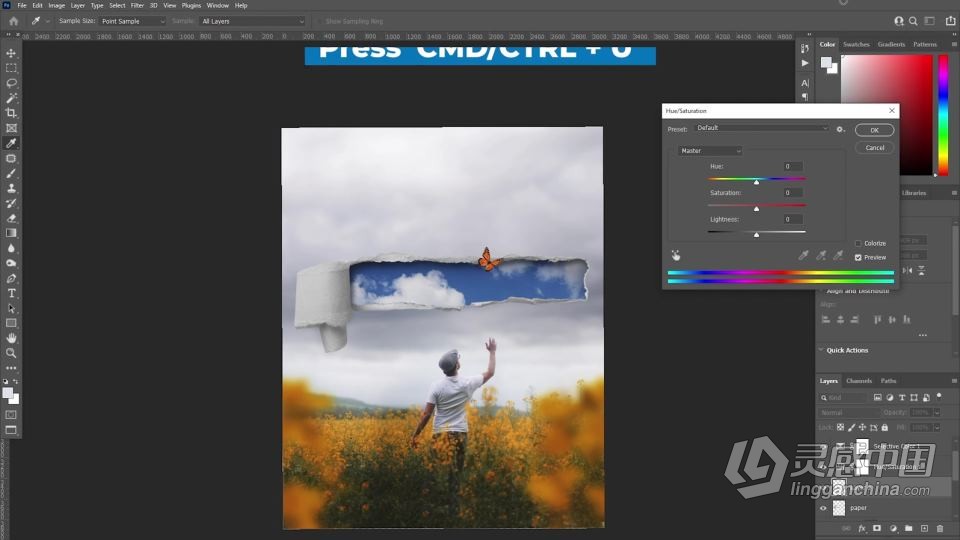The width and height of the screenshot is (960, 540).
Task: Open the Master channel dropdown
Action: 710,151
